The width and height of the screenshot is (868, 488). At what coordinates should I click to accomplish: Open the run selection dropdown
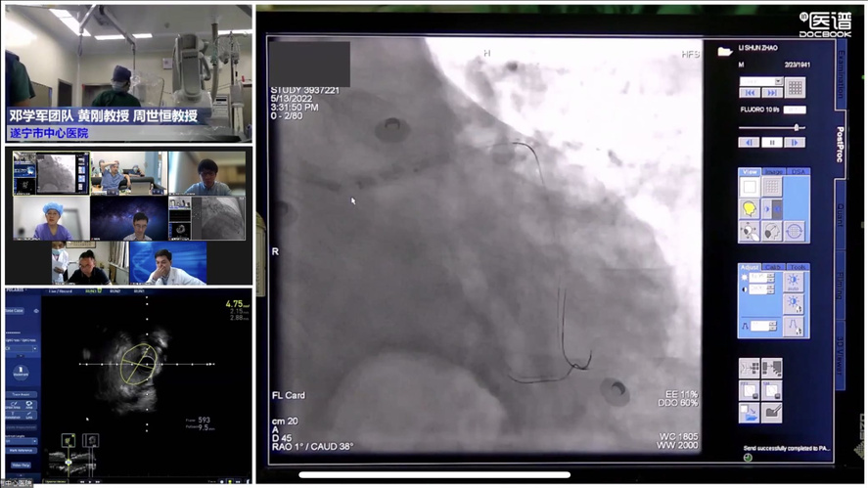(x=779, y=82)
